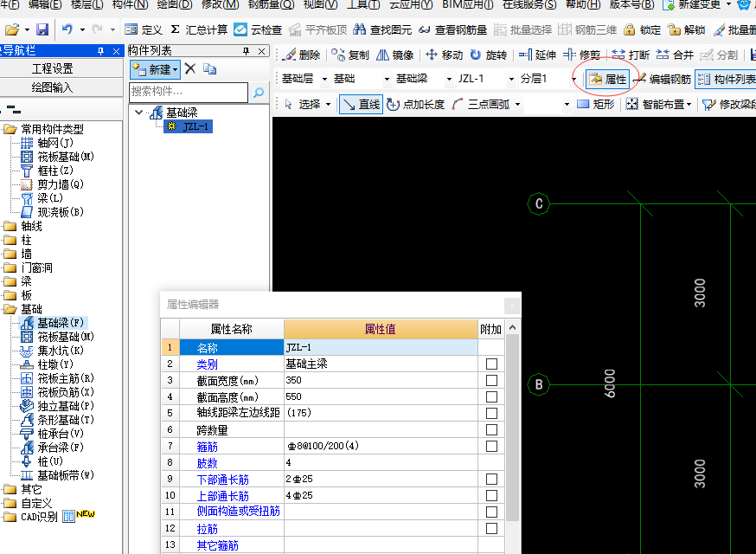756x554 pixels.
Task: Choose the 点加长度 tool
Action: (x=415, y=104)
